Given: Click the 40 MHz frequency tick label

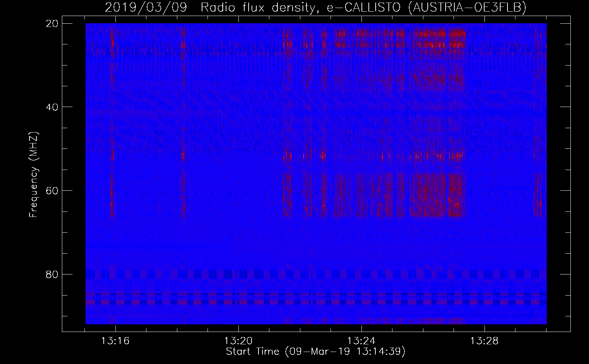Looking at the screenshot, I should pyautogui.click(x=52, y=107).
